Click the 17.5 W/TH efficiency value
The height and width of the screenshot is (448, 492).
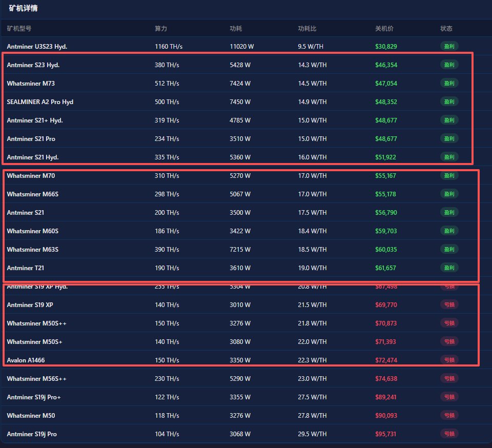[312, 213]
